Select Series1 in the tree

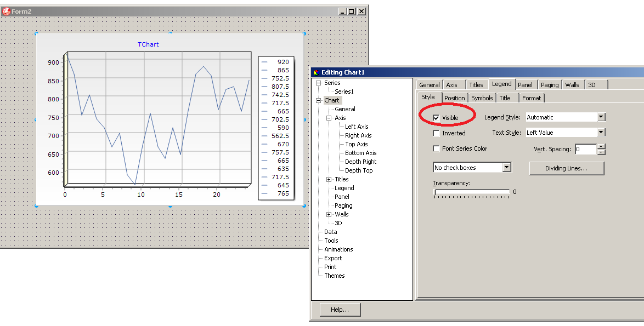click(344, 91)
